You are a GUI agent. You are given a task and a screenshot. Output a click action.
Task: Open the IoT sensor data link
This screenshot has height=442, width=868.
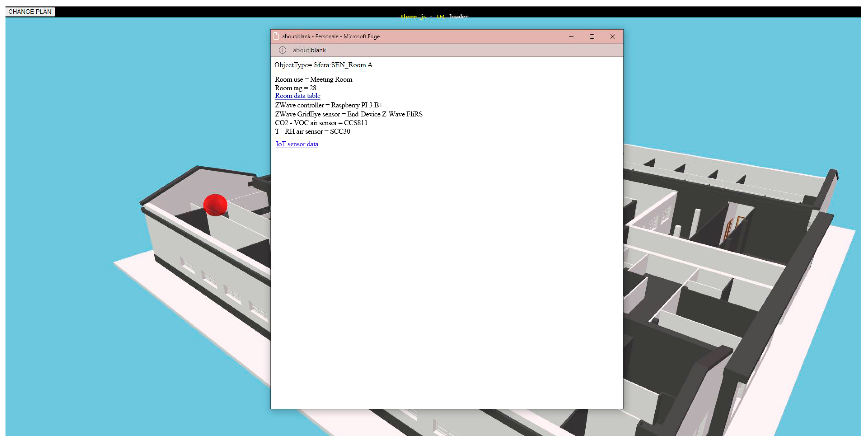point(296,144)
